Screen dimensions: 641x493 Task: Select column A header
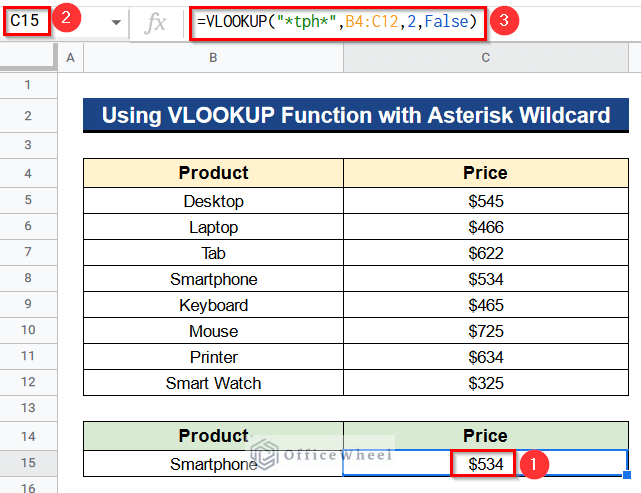[x=70, y=58]
